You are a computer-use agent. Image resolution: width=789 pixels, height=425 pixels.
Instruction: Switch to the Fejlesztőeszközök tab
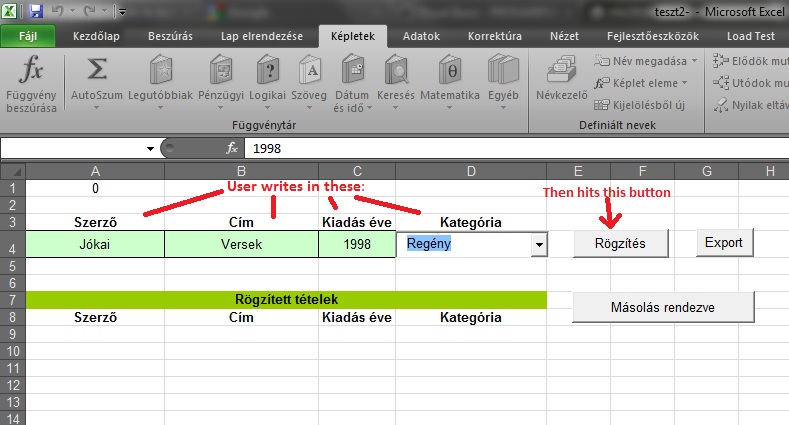click(653, 36)
